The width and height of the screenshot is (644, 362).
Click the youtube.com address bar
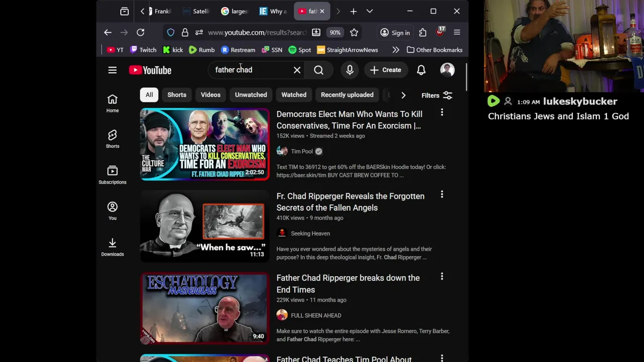(x=257, y=32)
